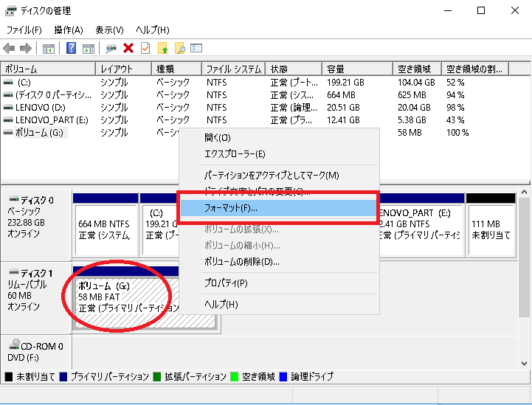Sort by the 種類 column header

tap(177, 69)
